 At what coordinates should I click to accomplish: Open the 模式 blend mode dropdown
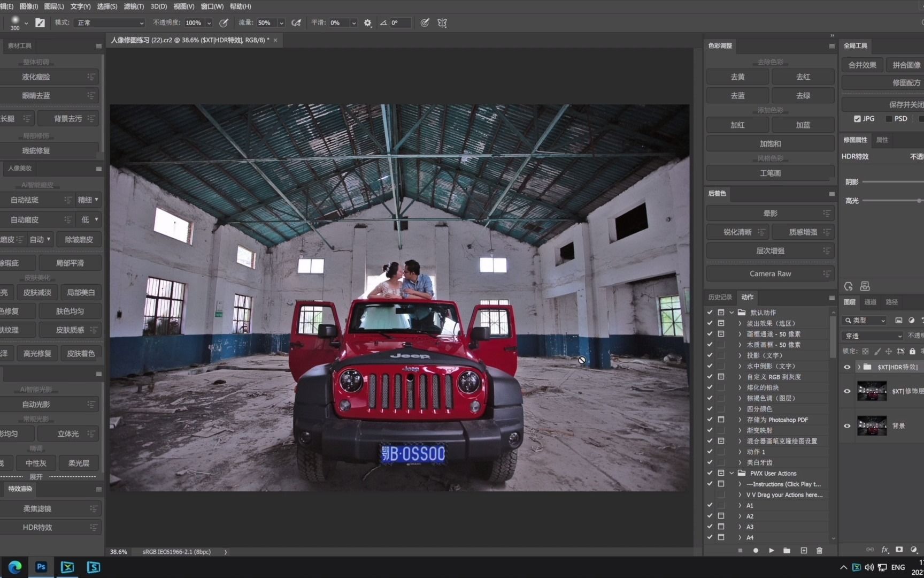[x=111, y=23]
